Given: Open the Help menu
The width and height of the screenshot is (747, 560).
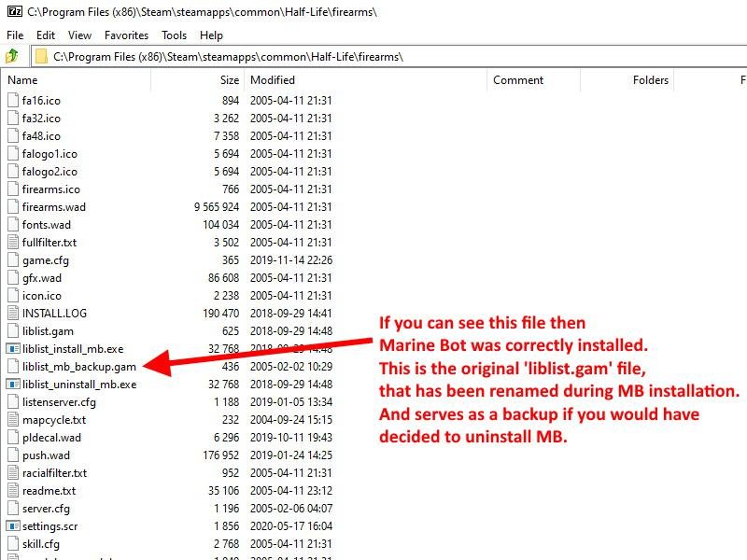Looking at the screenshot, I should point(211,35).
